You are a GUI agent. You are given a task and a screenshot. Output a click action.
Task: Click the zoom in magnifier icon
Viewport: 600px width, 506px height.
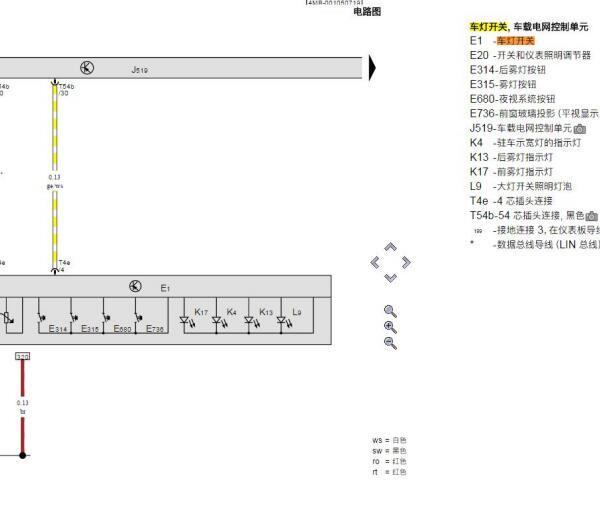pyautogui.click(x=390, y=327)
